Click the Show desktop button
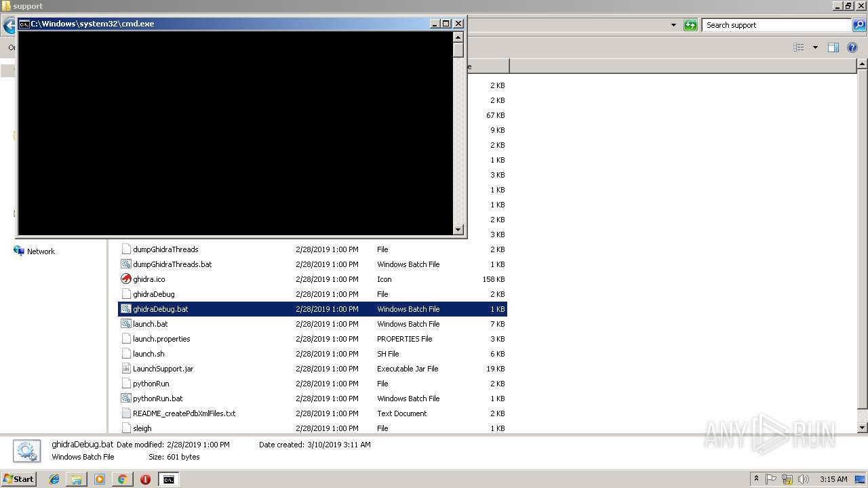 (x=861, y=479)
